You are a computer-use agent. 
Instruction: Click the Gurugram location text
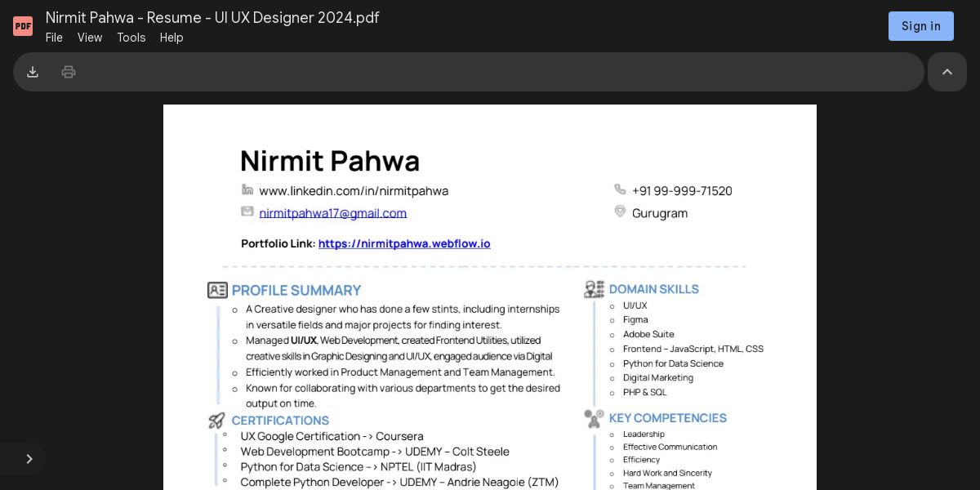[x=660, y=213]
